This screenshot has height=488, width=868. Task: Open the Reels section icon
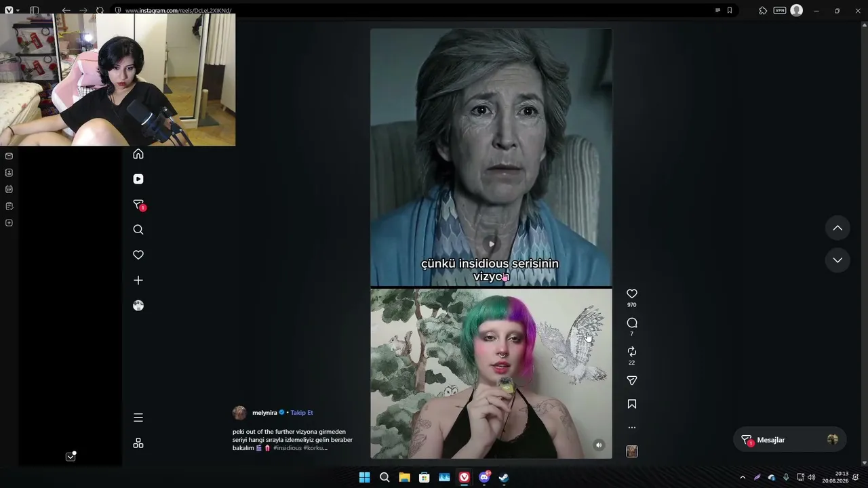pos(138,179)
